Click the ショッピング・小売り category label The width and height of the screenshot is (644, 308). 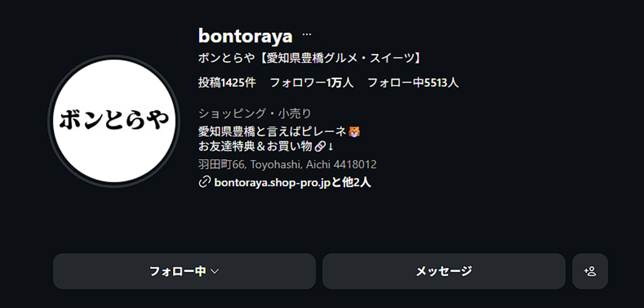coord(255,113)
